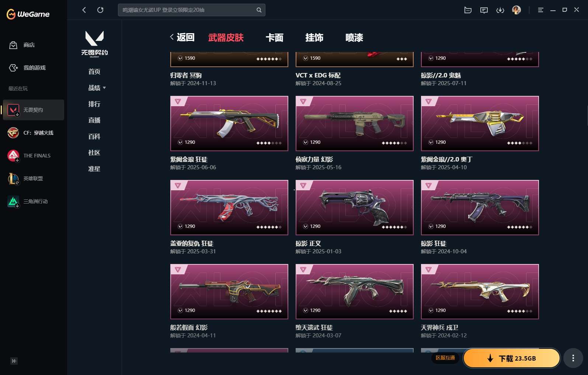The height and width of the screenshot is (375, 588).
Task: Open the 盖亚的复仇 狂徒 skin thumbnail
Action: pos(229,208)
